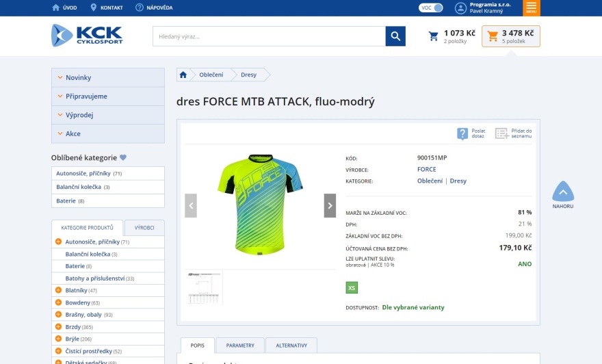Open the orange 3 478 Kč cart
Image resolution: width=602 pixels, height=364 pixels.
(x=511, y=36)
